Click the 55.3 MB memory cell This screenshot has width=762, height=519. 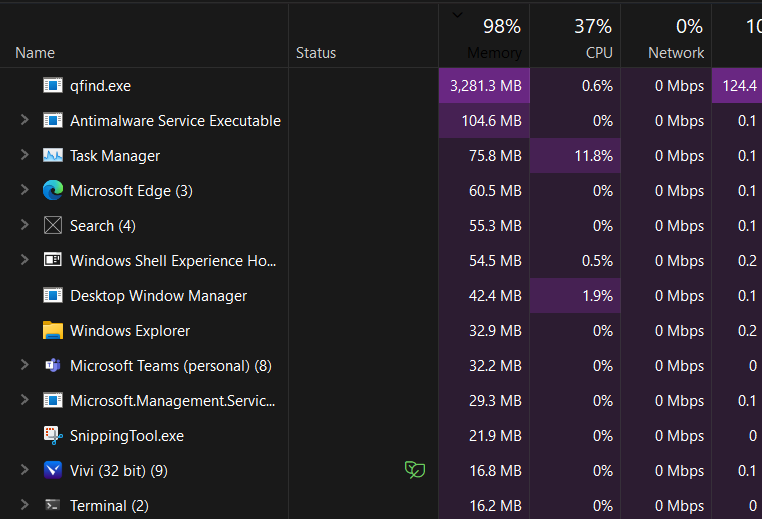[484, 225]
